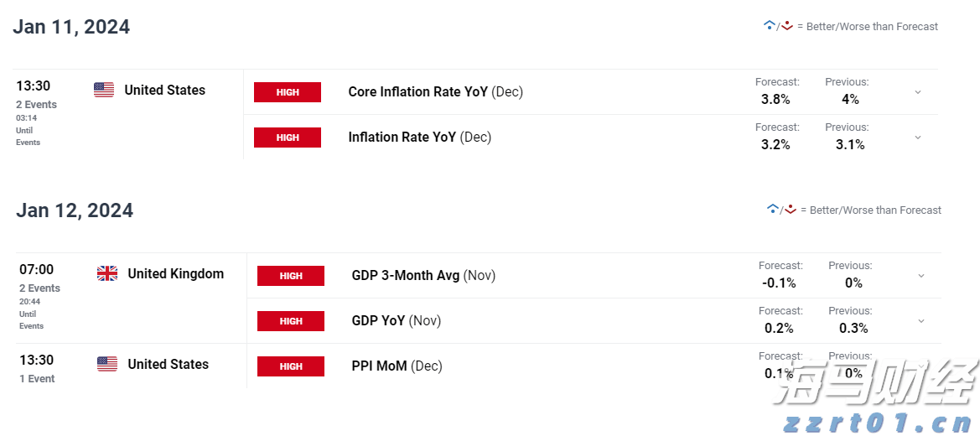Click HIGH badge for GDP 3-Month Avg
This screenshot has width=980, height=436.
click(x=291, y=276)
